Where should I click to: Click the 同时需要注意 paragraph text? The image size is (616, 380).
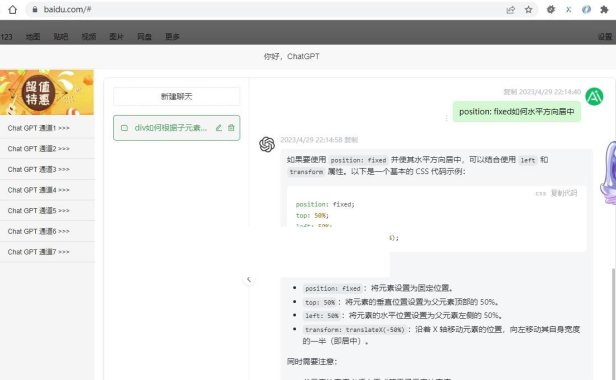[x=312, y=362]
